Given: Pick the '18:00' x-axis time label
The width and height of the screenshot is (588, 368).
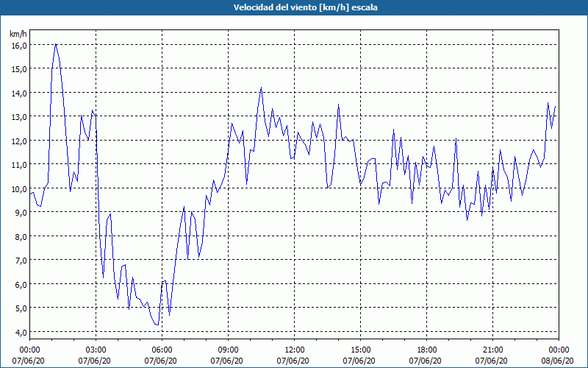Looking at the screenshot, I should (426, 350).
